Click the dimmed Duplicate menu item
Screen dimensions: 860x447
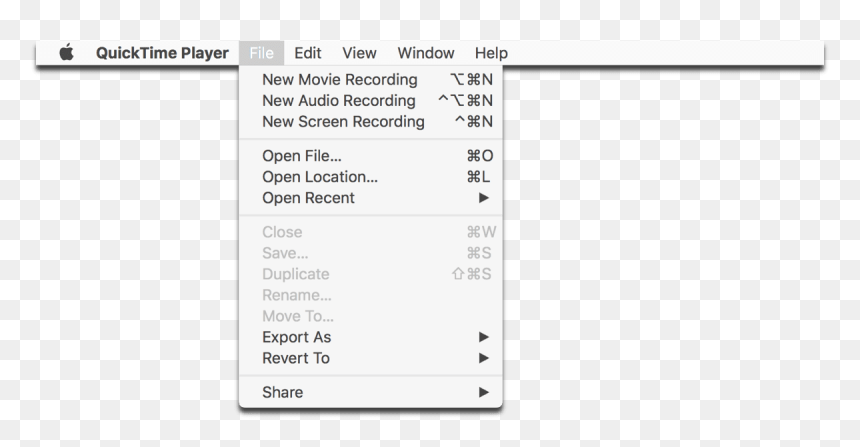click(x=371, y=274)
